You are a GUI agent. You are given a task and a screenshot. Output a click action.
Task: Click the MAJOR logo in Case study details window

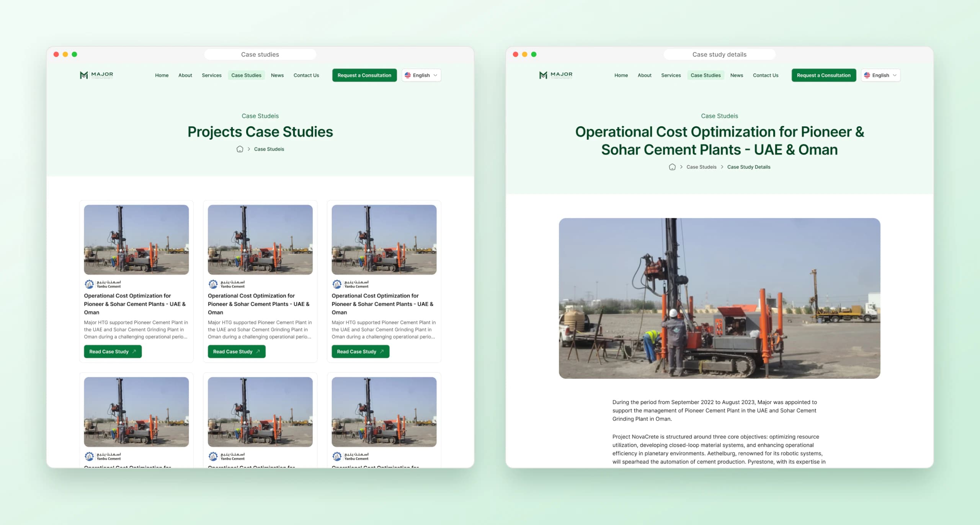[556, 75]
